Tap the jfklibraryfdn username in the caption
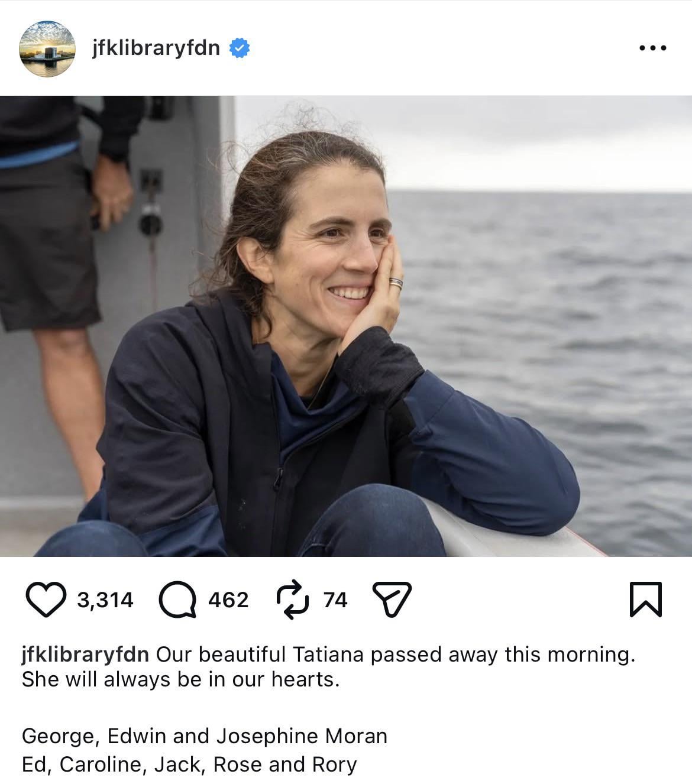Screen dimensions: 692x784 pos(85,655)
